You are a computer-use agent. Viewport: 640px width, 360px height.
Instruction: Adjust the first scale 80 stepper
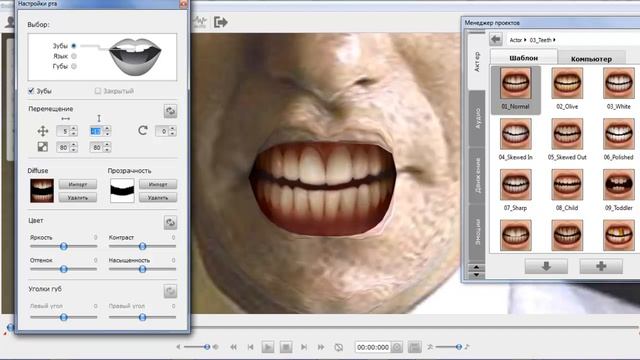coord(74,147)
